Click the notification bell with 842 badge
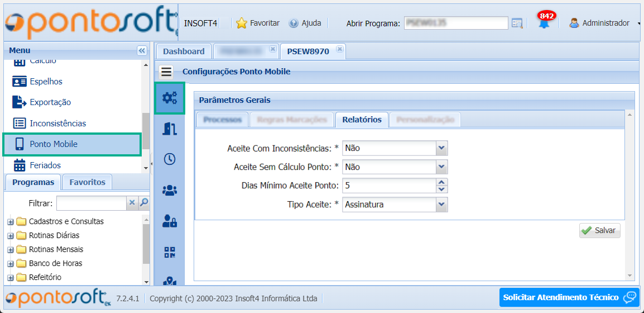Viewport: 644px width, 313px height. coord(544,23)
